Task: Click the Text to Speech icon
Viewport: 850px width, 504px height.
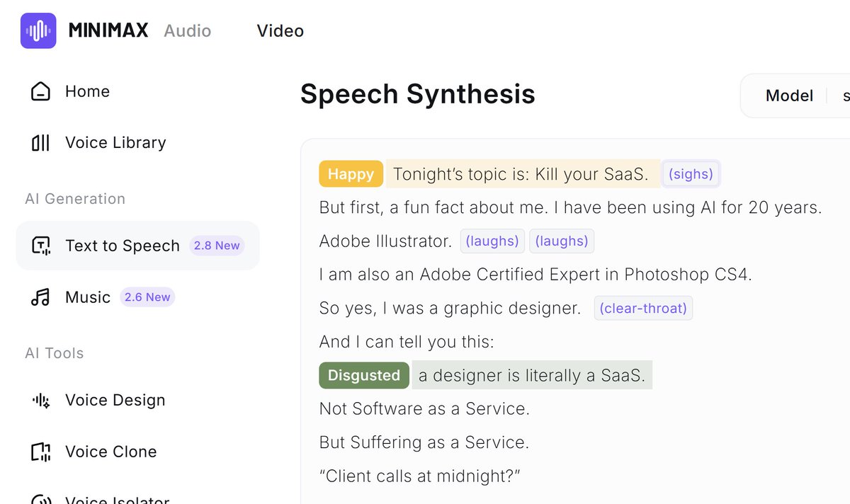Action: (41, 246)
